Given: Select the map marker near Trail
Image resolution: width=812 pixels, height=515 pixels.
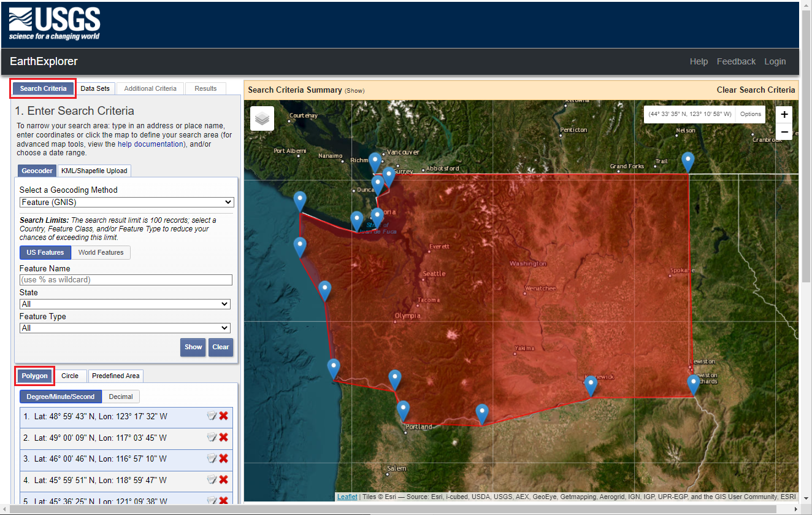Looking at the screenshot, I should (688, 163).
